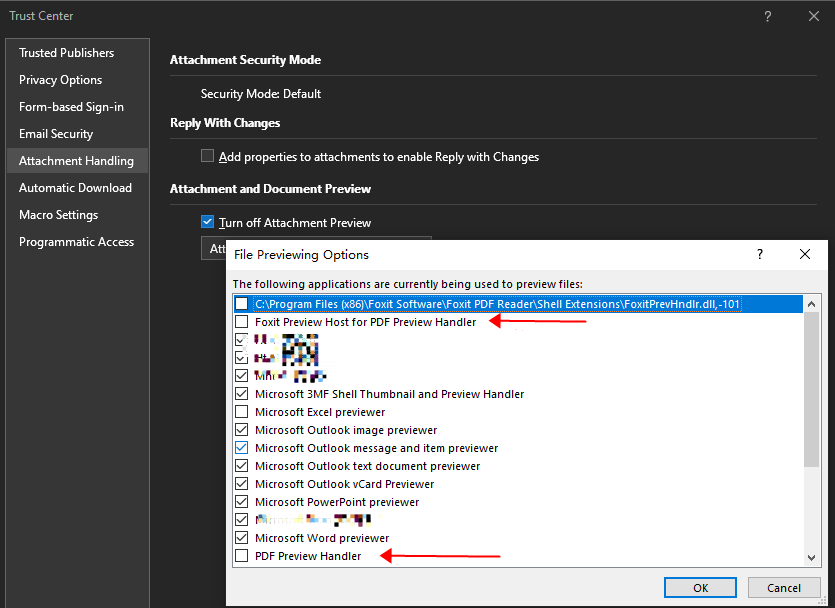Viewport: 835px width, 608px height.
Task: Go to Email Security settings
Action: (x=56, y=134)
